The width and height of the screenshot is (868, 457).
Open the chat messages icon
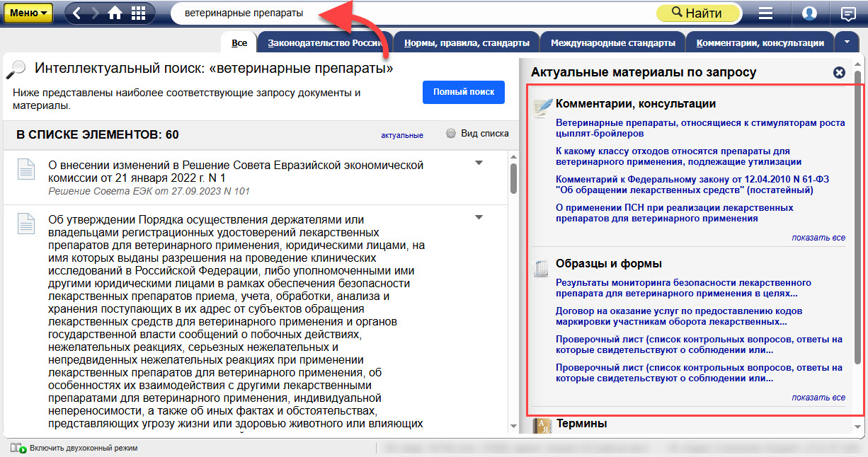tap(847, 13)
